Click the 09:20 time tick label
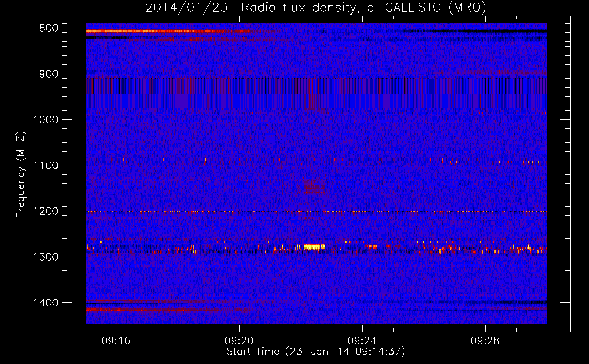 point(239,341)
